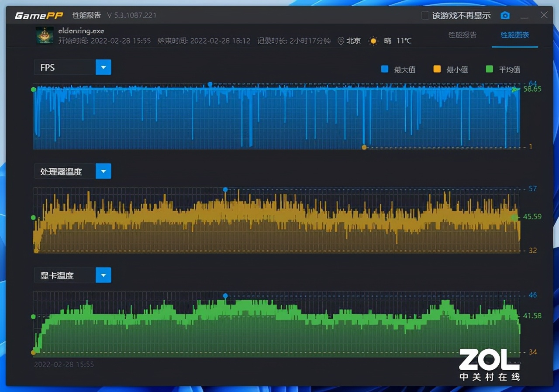Screen dimensions: 559x392
Task: Click the GamePP logo
Action: coord(39,16)
